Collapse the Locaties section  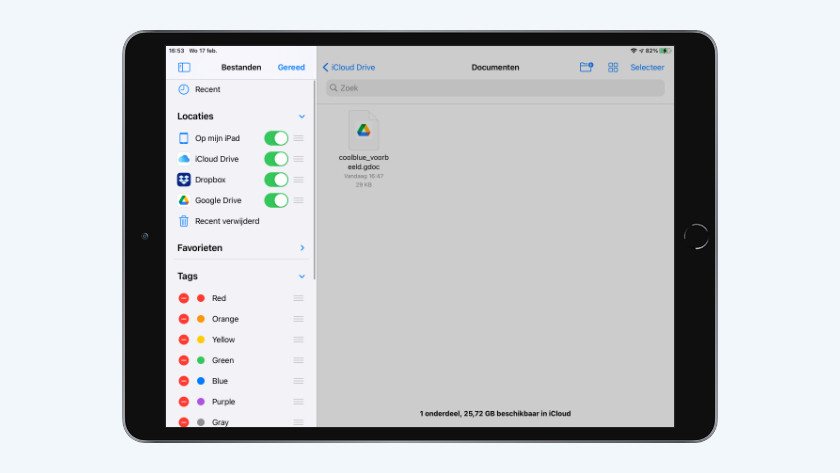[302, 117]
